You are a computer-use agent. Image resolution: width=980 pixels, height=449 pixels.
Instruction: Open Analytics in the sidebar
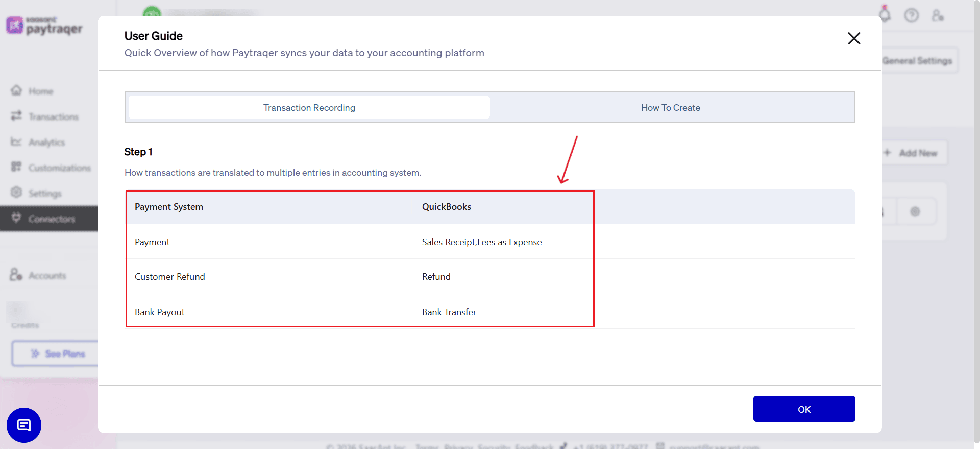click(x=46, y=143)
